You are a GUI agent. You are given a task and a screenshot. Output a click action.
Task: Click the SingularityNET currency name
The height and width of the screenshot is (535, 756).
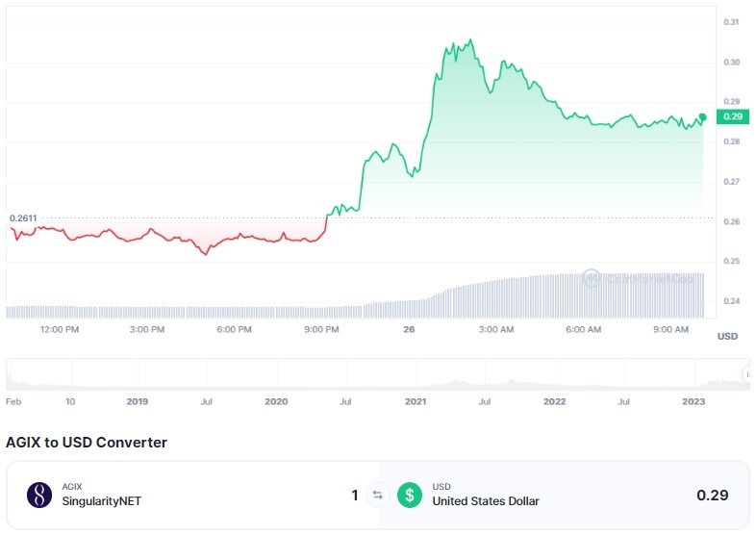102,501
